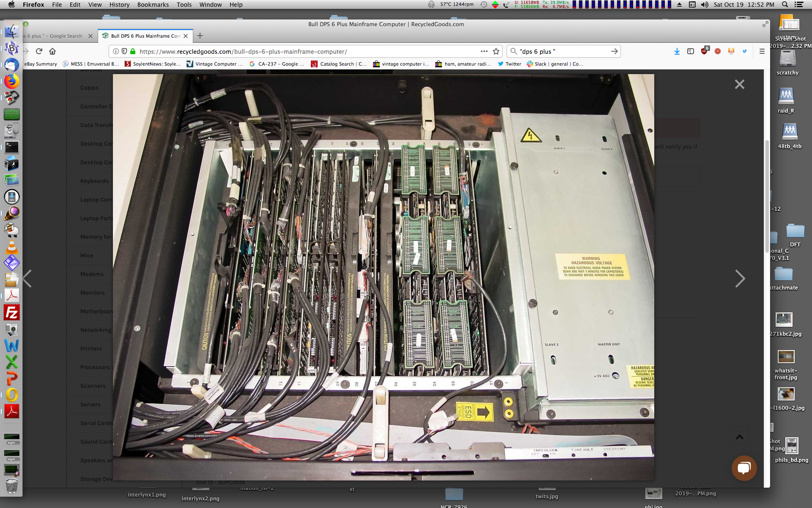Click scroll-to-top chevron button

point(739,437)
